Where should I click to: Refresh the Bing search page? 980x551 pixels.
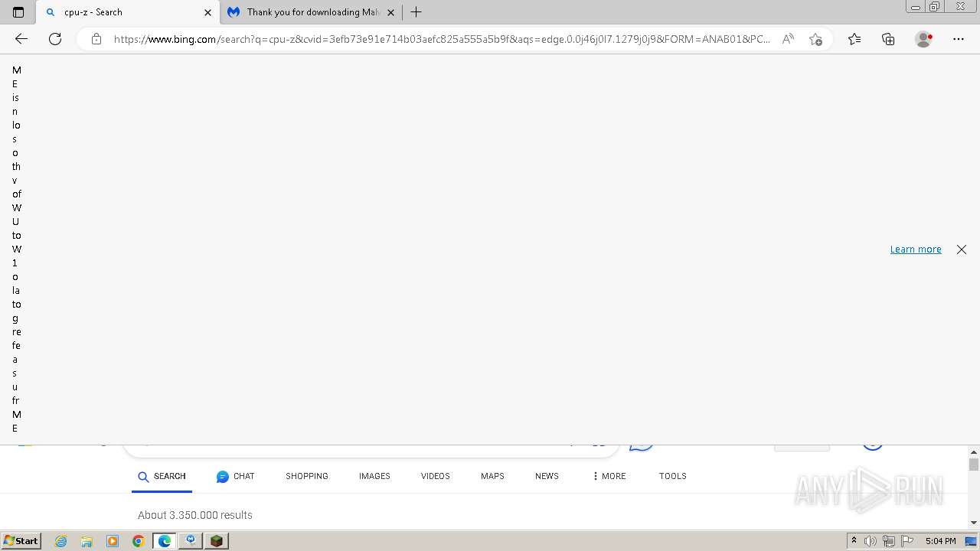55,39
